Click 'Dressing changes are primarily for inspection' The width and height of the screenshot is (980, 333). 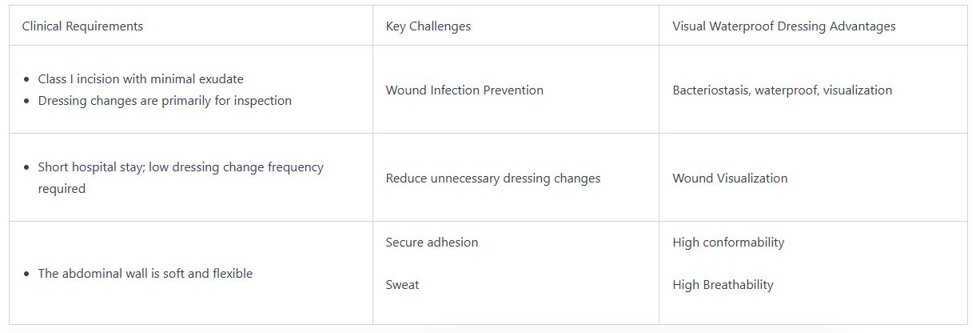click(x=165, y=101)
